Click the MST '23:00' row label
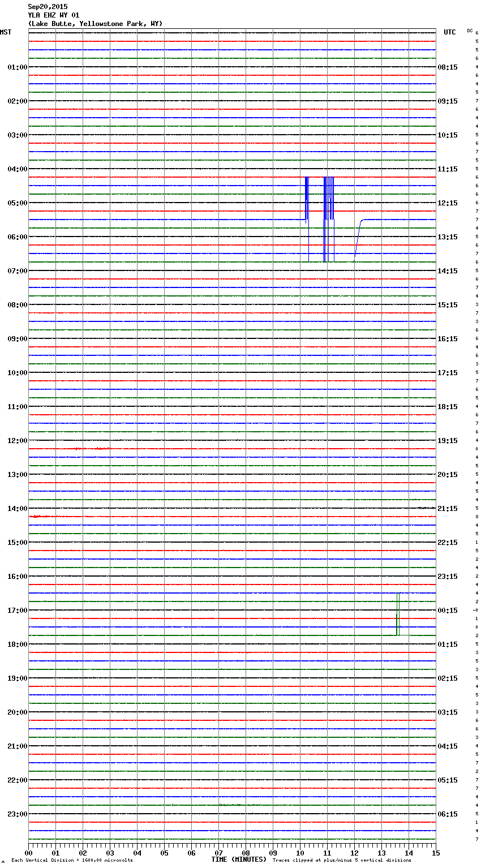481x868 pixels. (x=18, y=814)
